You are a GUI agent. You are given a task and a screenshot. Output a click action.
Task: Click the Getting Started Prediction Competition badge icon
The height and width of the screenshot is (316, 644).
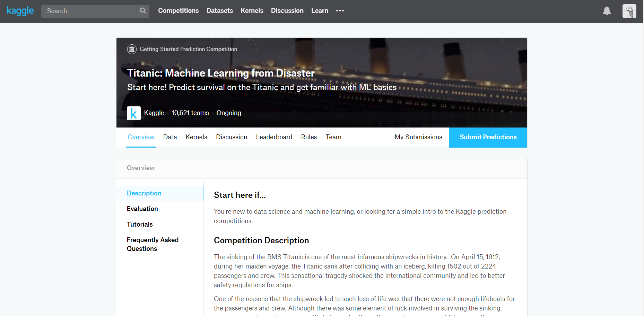[x=132, y=49]
